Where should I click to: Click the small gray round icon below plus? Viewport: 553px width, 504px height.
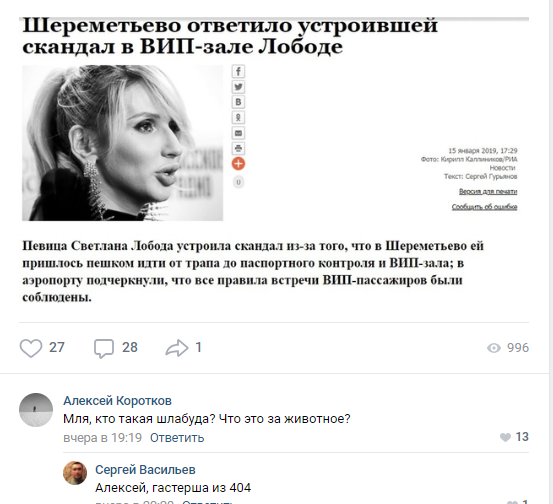238,182
